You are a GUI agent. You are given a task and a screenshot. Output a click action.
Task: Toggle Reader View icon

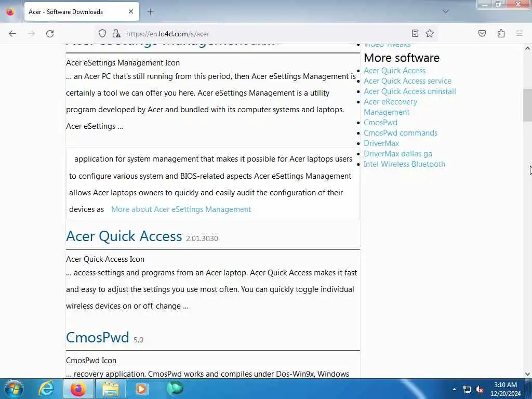point(415,33)
